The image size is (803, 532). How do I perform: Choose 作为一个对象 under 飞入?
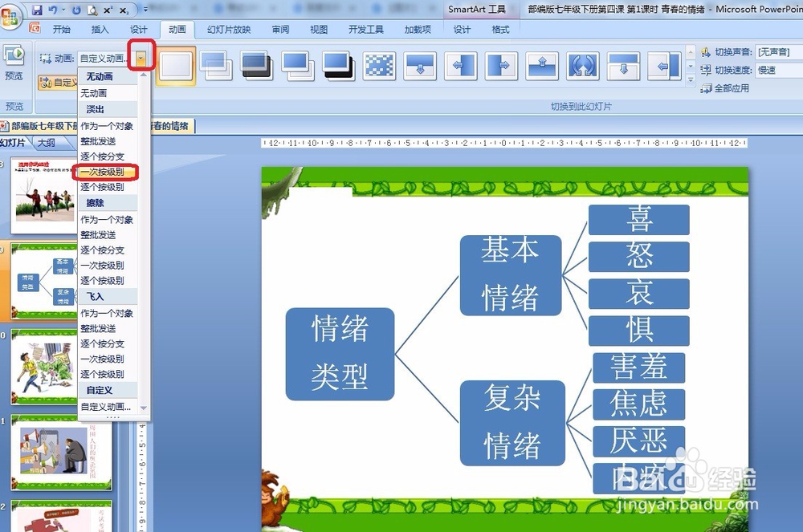108,313
